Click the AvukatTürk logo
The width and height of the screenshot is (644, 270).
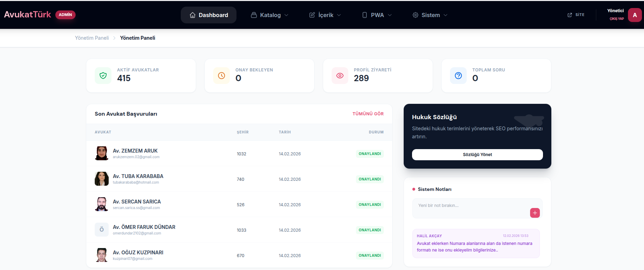tap(28, 15)
